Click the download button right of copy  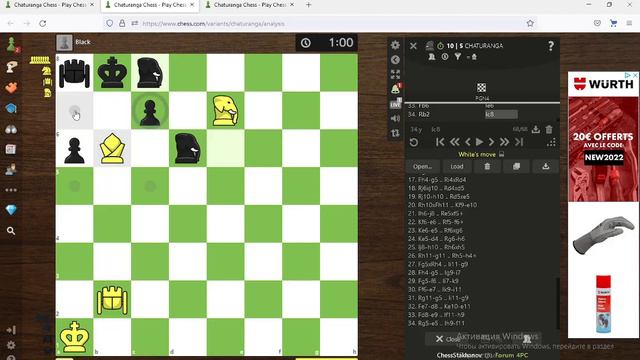point(546,167)
